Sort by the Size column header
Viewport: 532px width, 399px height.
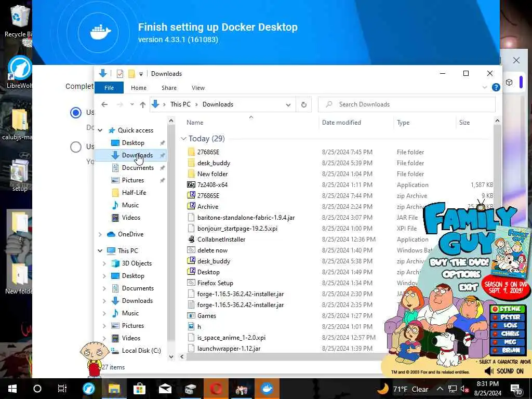[464, 123]
